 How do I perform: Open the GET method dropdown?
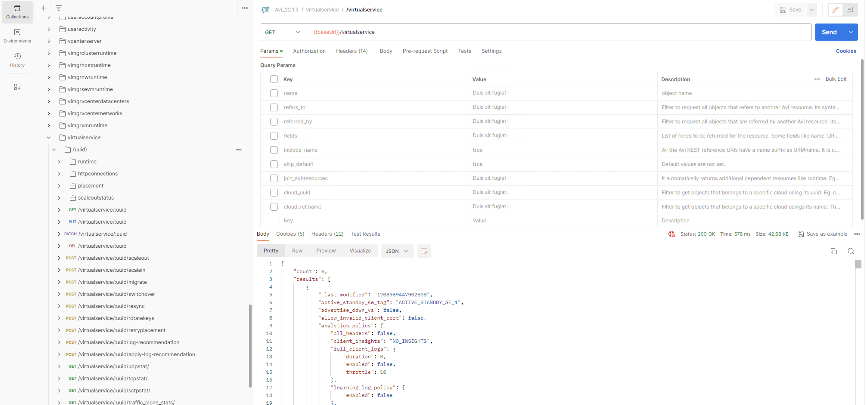click(x=282, y=32)
